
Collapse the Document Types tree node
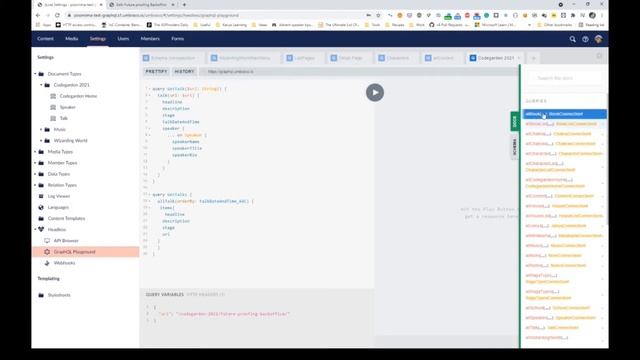(x=35, y=74)
